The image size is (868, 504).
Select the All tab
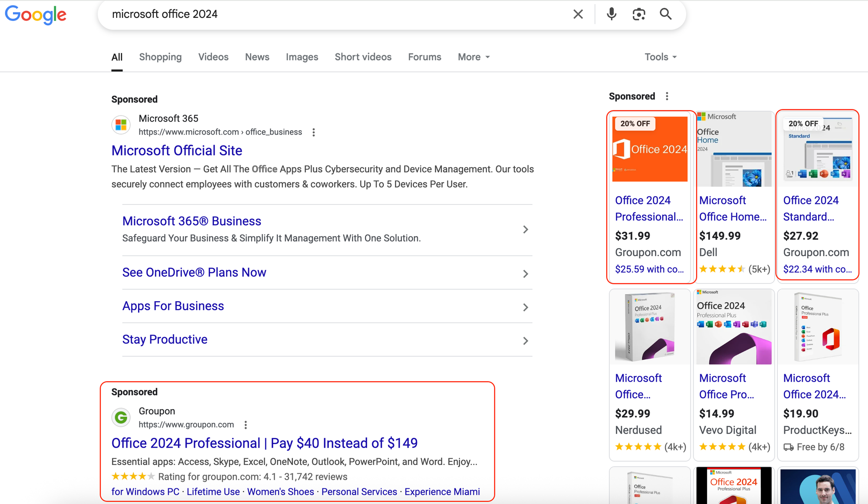[117, 57]
